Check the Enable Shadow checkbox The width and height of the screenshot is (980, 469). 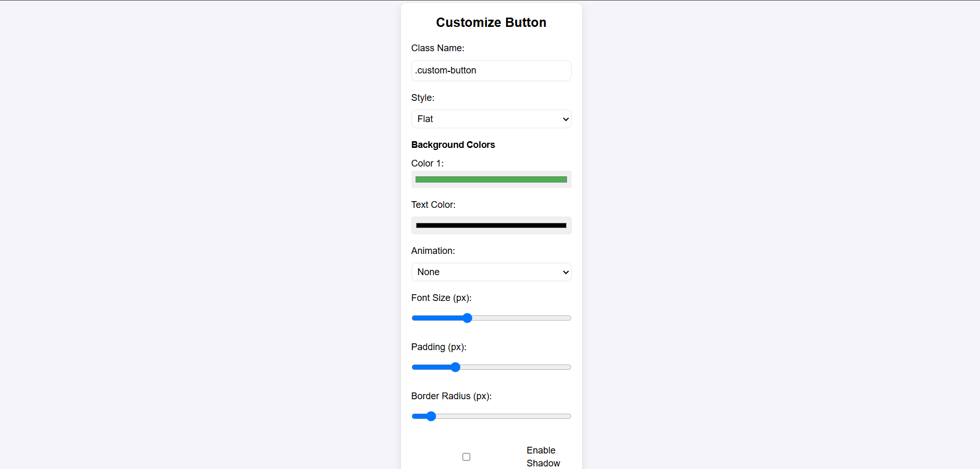click(466, 457)
